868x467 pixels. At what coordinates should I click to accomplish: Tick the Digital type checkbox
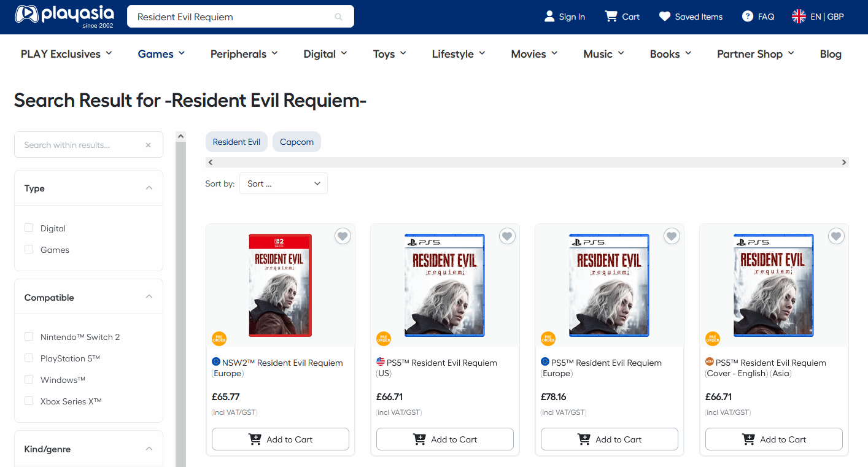29,228
